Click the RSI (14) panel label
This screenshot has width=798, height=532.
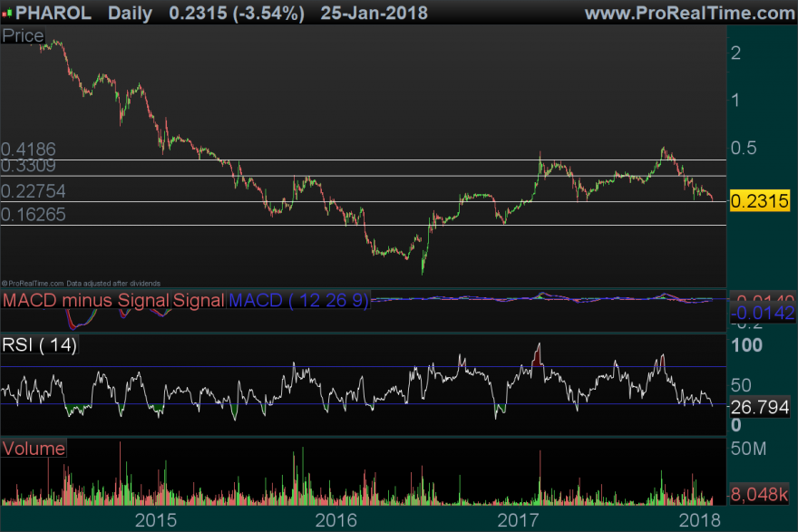[40, 344]
